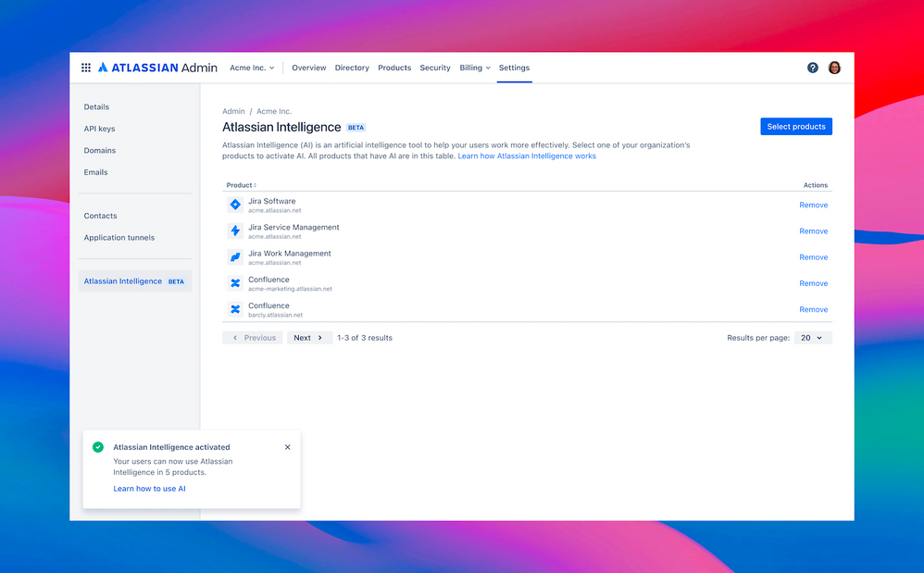
Task: Open API keys in the sidebar
Action: [x=100, y=129]
